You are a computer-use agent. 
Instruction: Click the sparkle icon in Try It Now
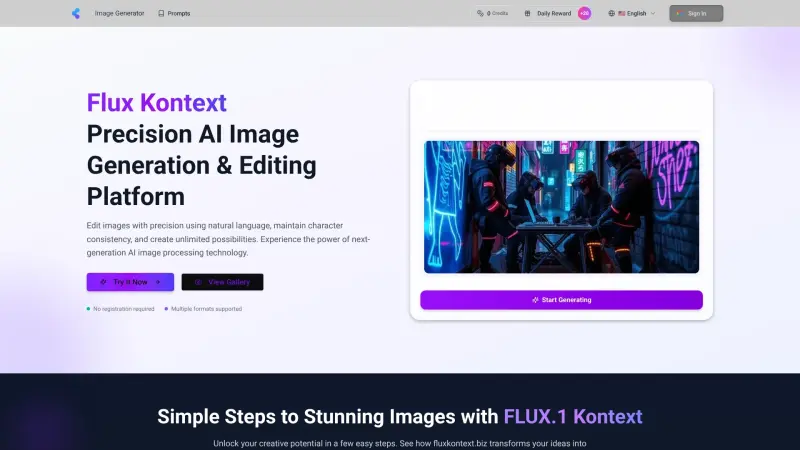(103, 282)
